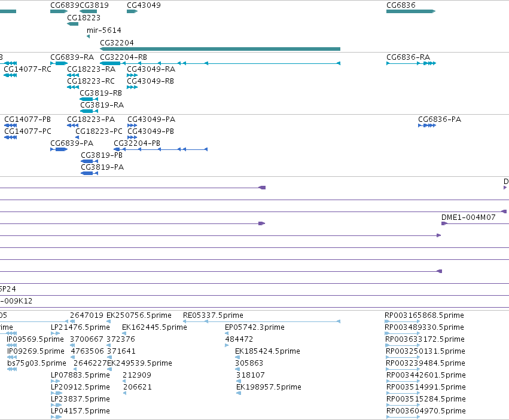
Task: Click feature 3700667
Action: 72,345
